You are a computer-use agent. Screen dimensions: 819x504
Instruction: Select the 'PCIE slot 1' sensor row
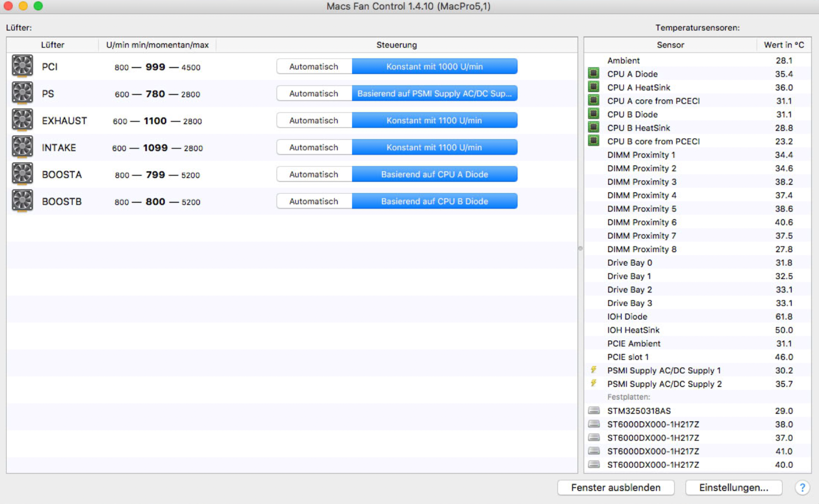[x=698, y=357]
